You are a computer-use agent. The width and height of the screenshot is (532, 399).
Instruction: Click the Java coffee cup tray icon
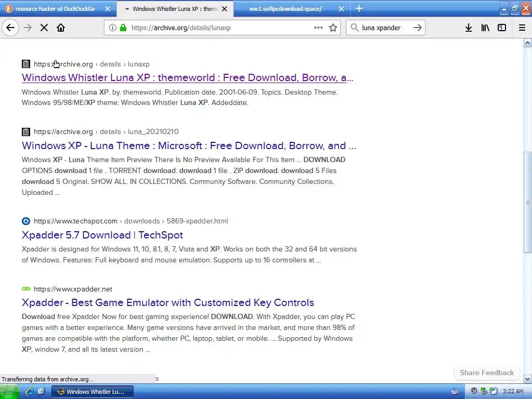tap(455, 392)
